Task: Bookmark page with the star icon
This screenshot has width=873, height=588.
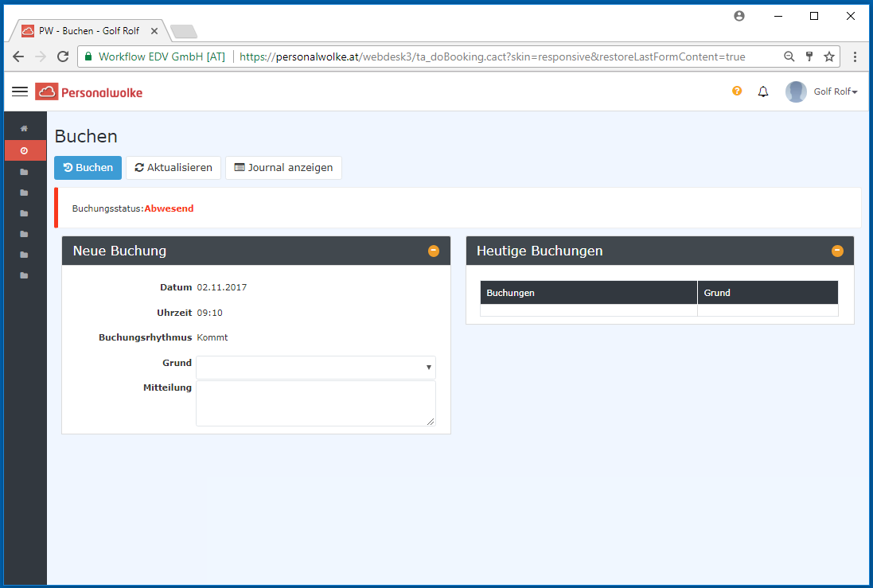Action: 829,56
